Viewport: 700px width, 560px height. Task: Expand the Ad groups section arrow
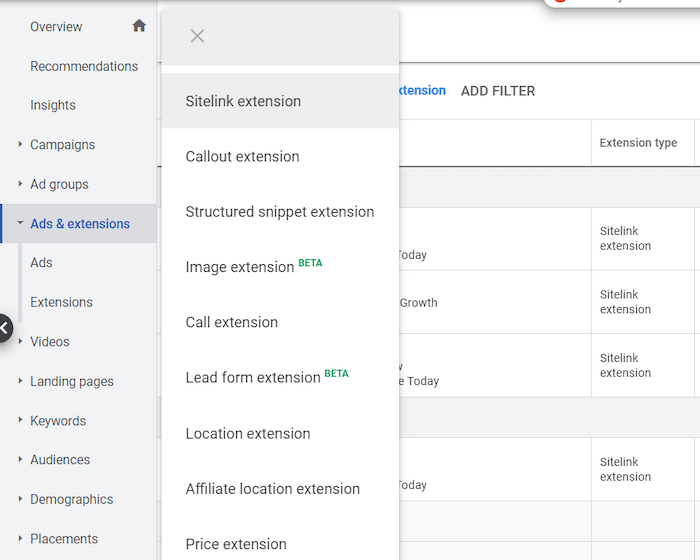tap(20, 184)
